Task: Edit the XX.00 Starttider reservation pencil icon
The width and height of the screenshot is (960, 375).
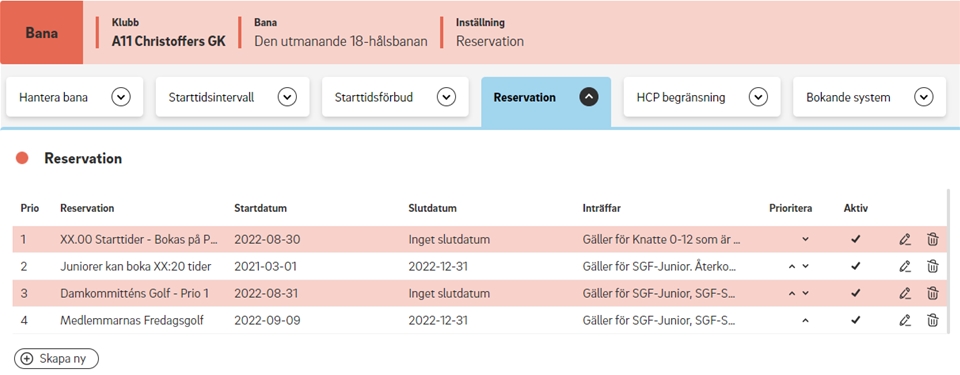Action: pyautogui.click(x=905, y=240)
